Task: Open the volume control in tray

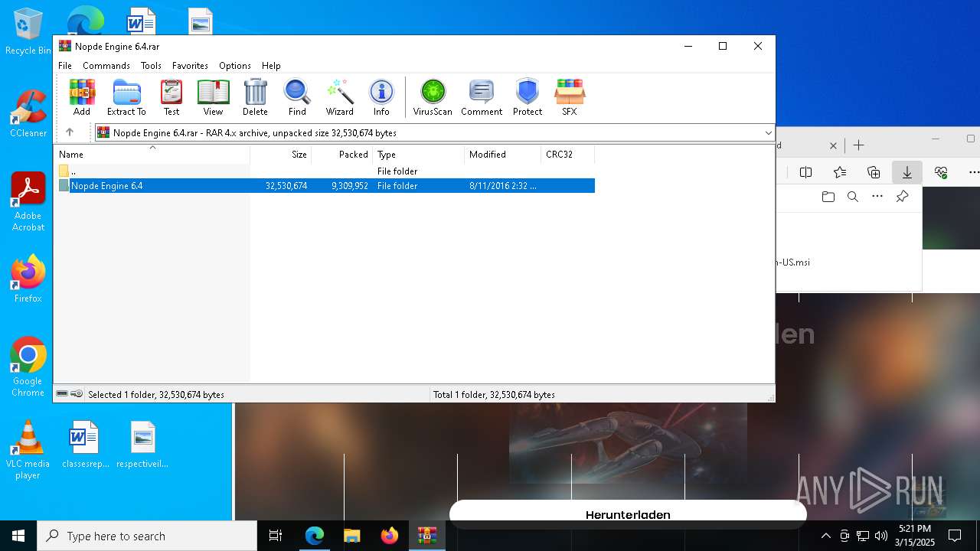Action: click(880, 536)
